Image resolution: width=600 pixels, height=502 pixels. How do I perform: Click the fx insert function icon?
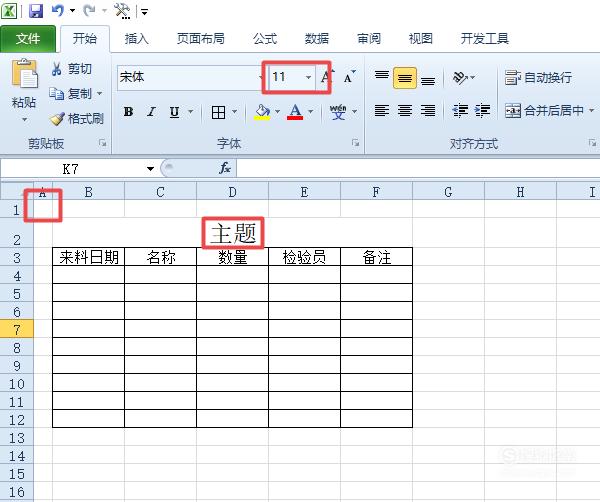coord(225,168)
